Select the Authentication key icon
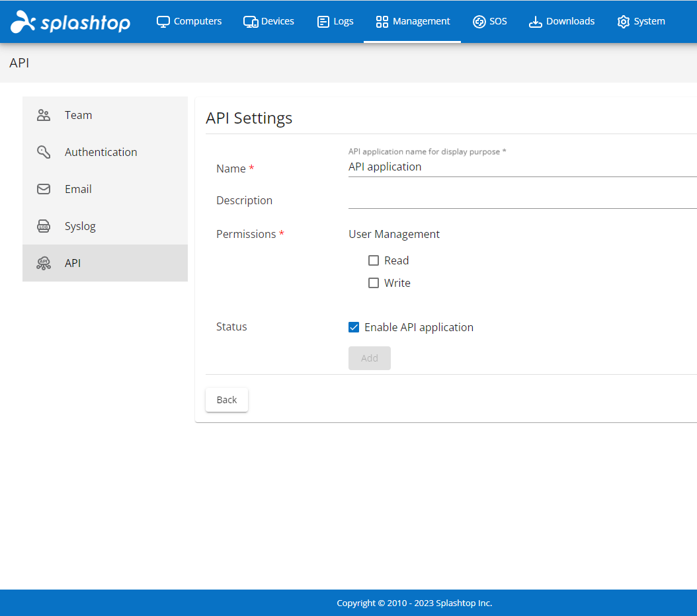 pos(43,151)
